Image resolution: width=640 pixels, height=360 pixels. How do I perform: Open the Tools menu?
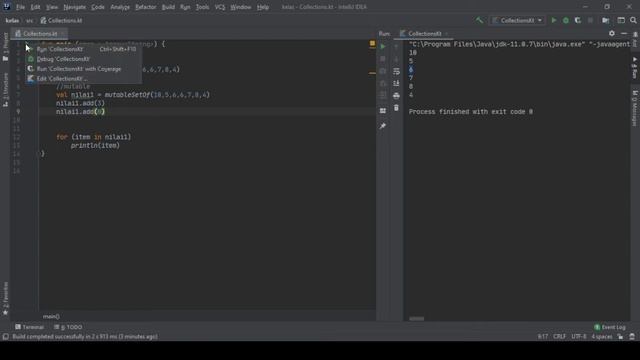(x=202, y=7)
